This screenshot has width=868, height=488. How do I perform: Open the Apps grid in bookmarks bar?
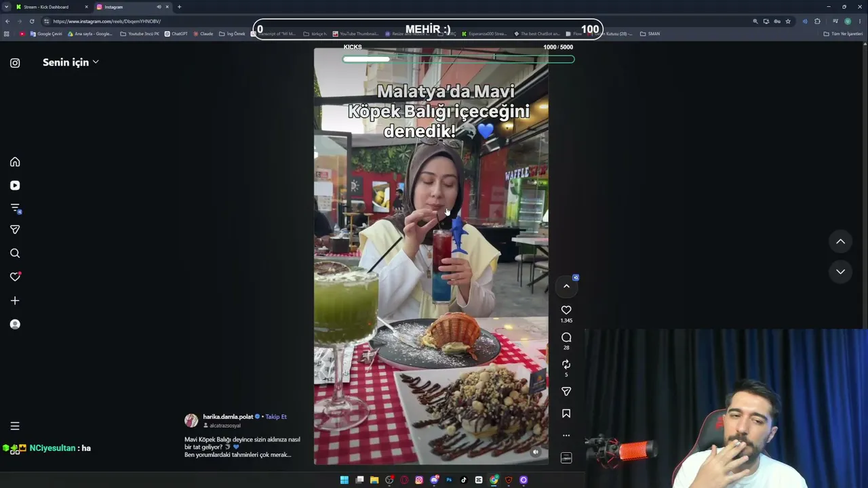click(x=7, y=34)
